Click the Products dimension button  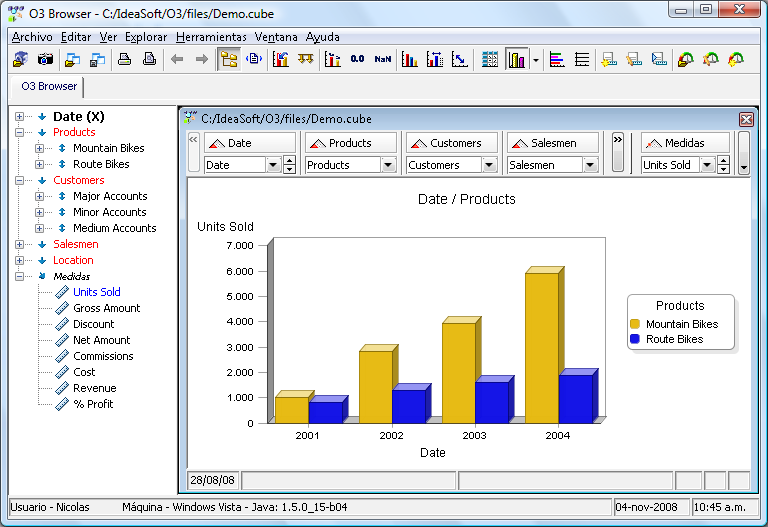tap(351, 143)
